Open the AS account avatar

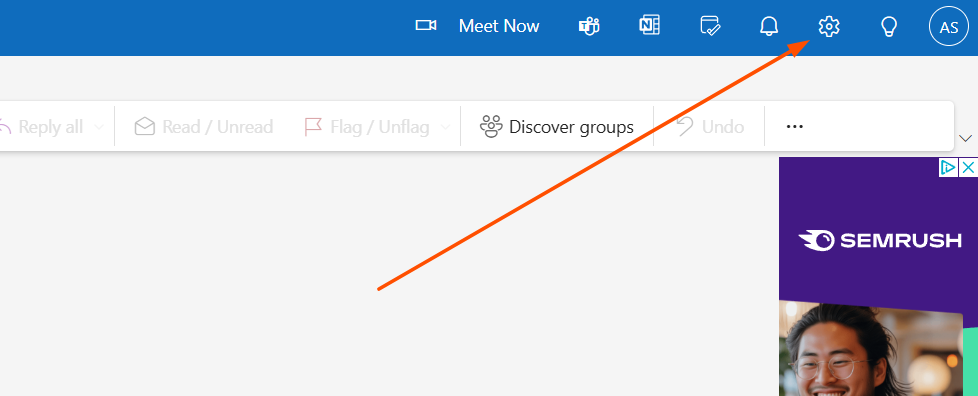coord(949,27)
